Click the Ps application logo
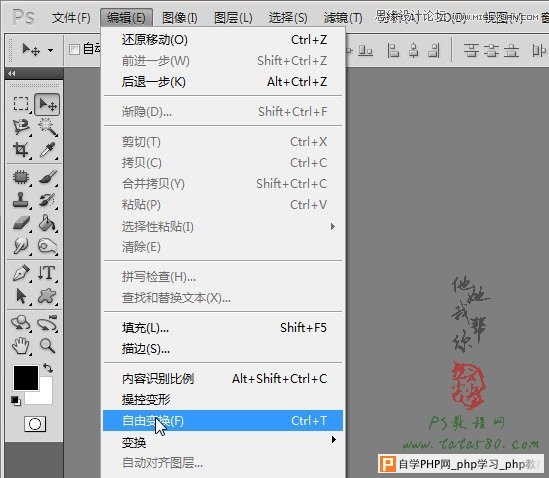Viewport: 549px width, 478px height. click(x=23, y=17)
